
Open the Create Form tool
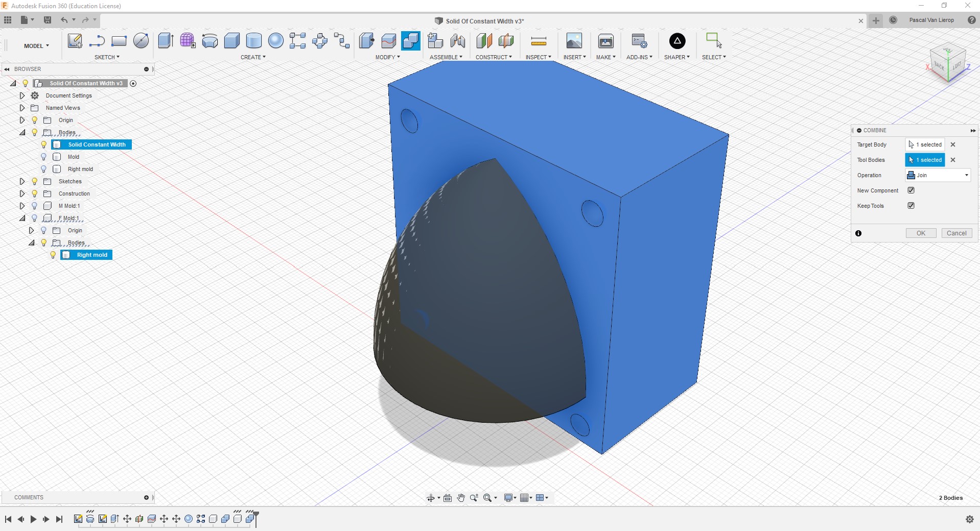point(188,41)
